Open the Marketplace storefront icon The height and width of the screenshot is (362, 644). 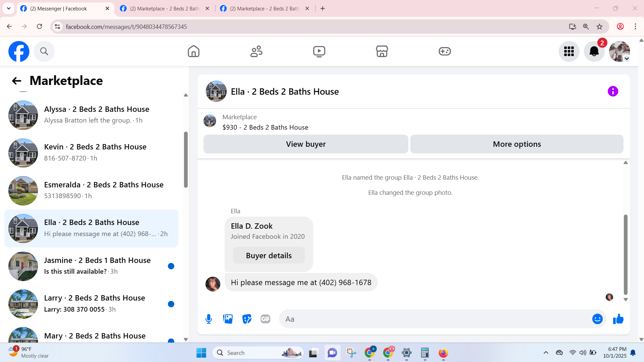tap(382, 51)
